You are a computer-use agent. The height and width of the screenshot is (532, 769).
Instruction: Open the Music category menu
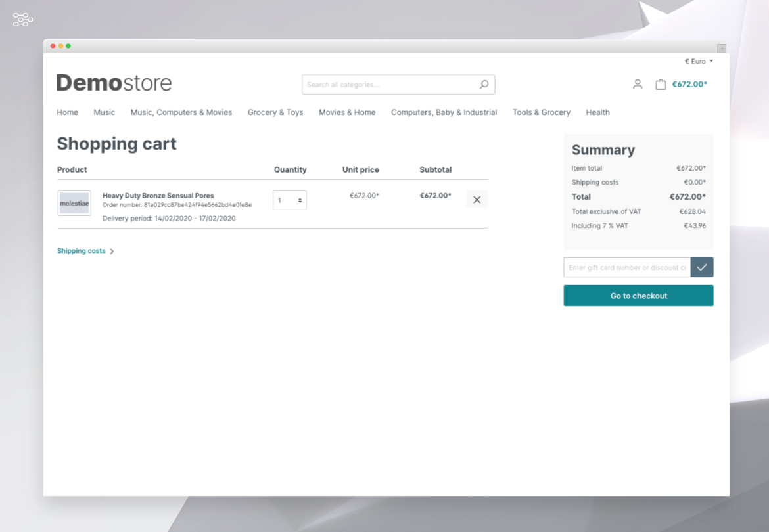pyautogui.click(x=104, y=112)
